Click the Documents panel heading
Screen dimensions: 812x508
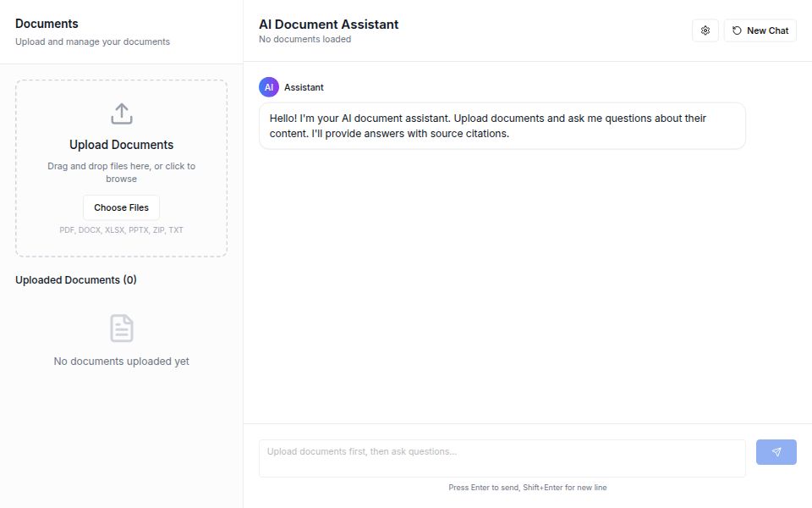click(x=47, y=23)
